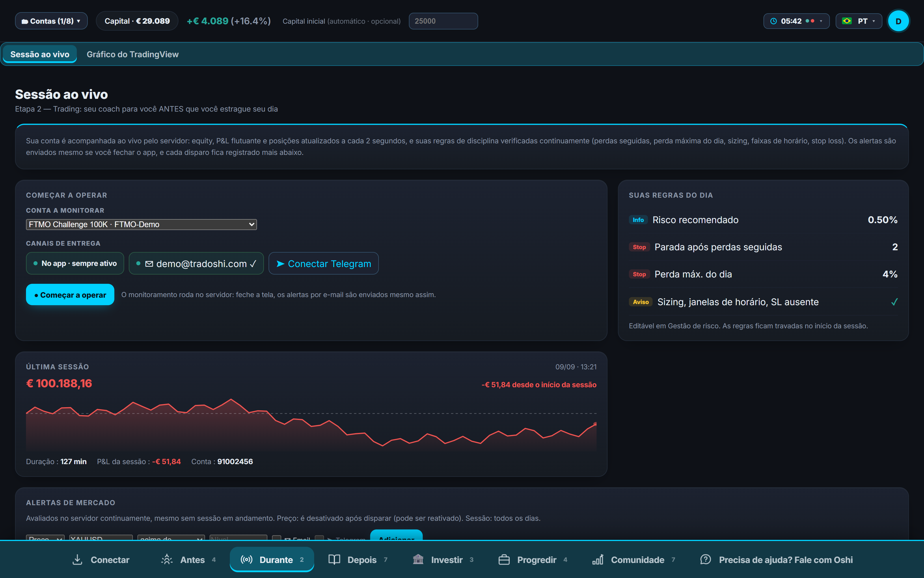Expand the 05:42 session clock dropdown

[x=796, y=21]
